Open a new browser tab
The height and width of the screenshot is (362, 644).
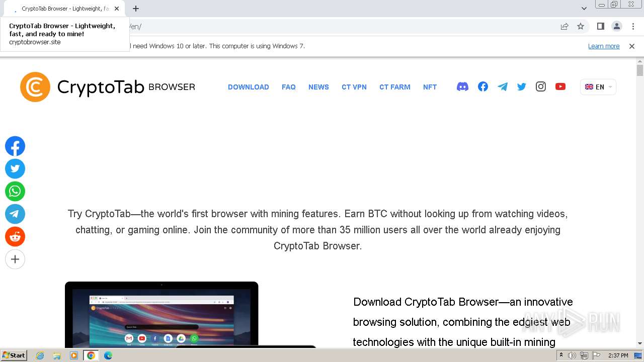click(x=136, y=9)
